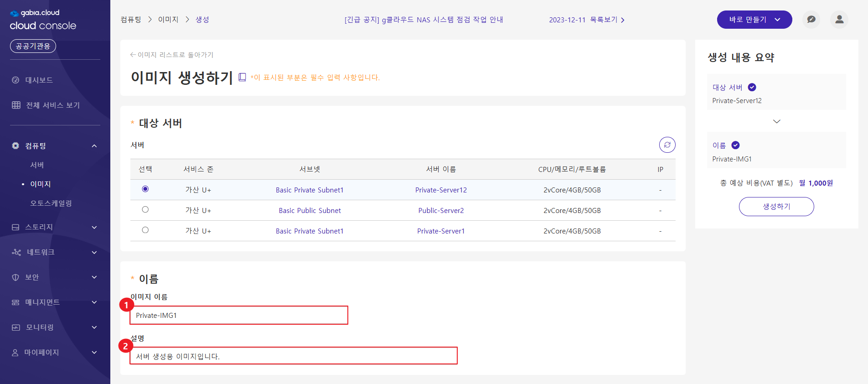
Task: Click the gabia.cloud console logo
Action: (43, 20)
